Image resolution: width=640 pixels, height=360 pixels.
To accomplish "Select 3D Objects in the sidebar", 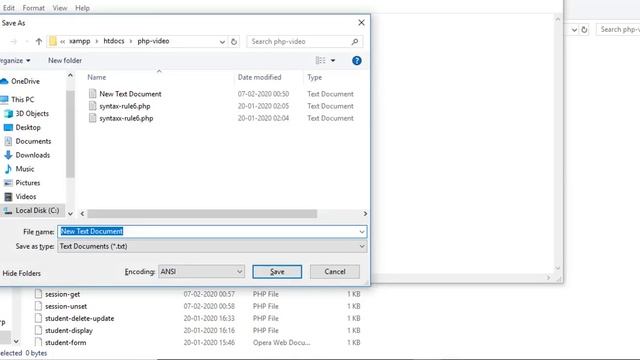I will click(x=32, y=113).
